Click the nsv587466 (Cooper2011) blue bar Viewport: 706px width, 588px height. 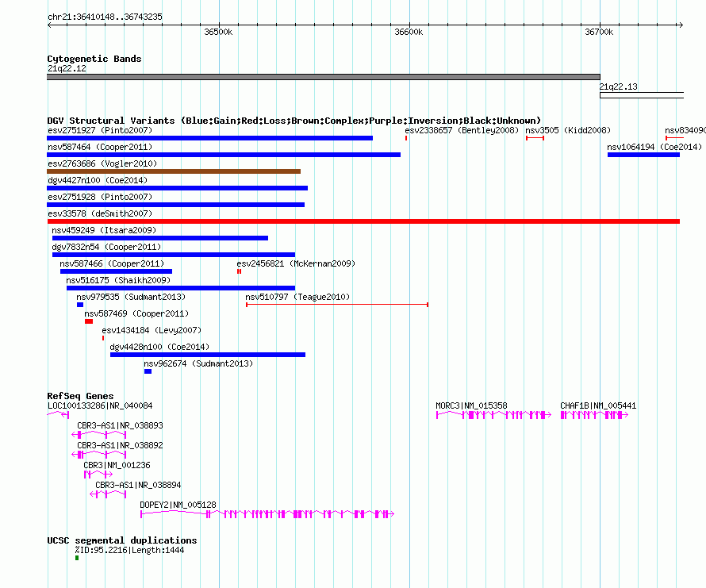[x=116, y=271]
